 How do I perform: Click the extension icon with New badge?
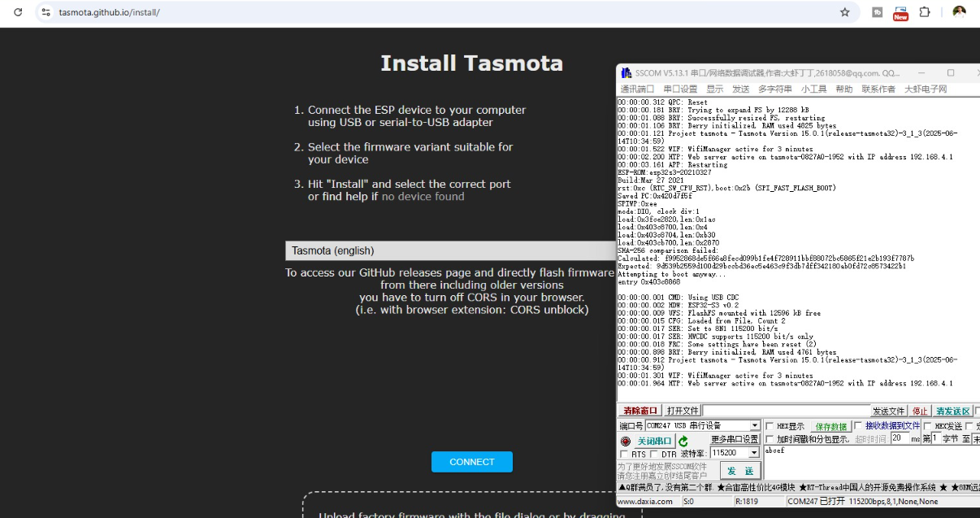tap(900, 12)
